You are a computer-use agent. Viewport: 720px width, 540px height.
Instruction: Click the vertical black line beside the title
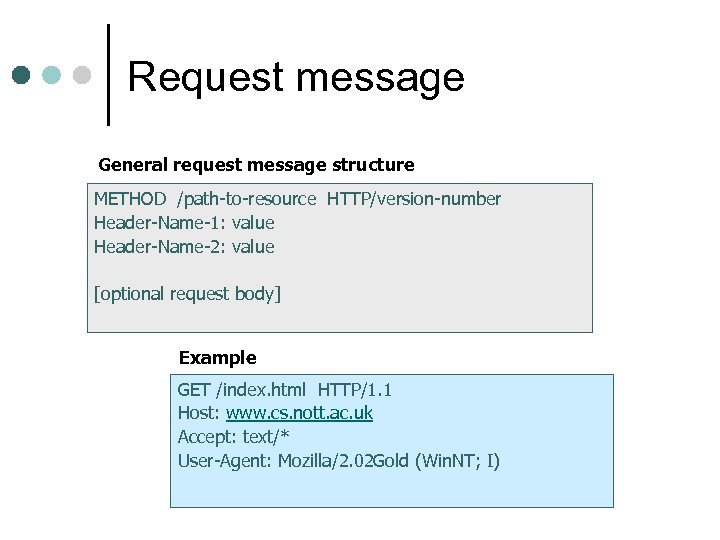(108, 75)
